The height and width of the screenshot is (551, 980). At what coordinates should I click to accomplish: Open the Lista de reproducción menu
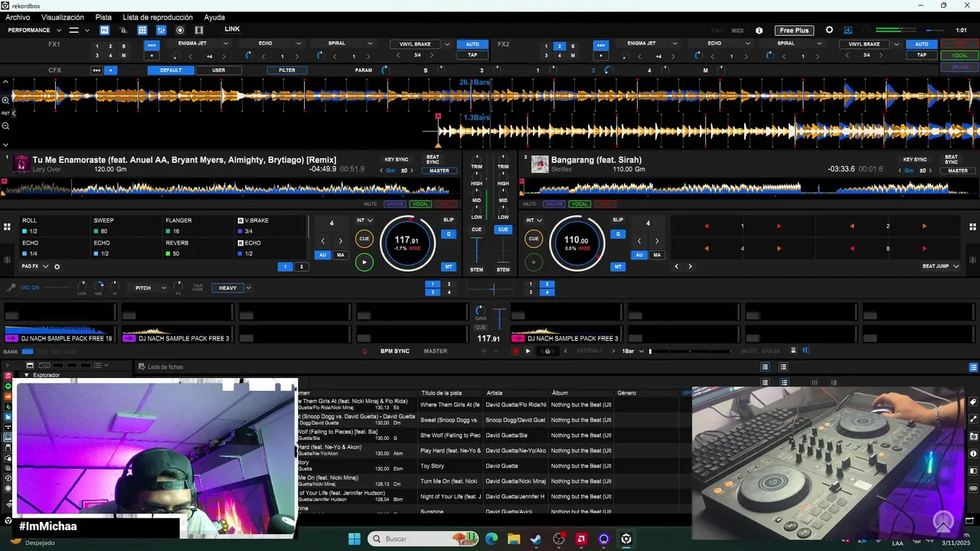[x=158, y=17]
